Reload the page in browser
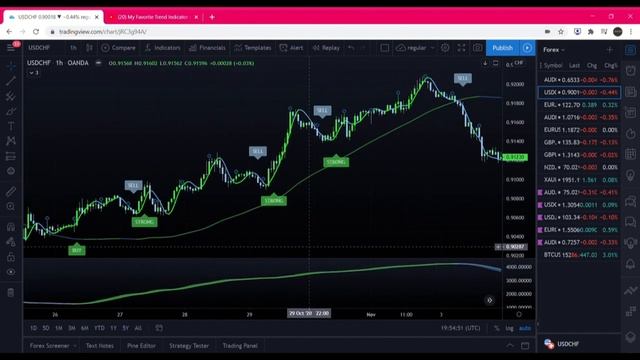The width and height of the screenshot is (640, 360). [x=36, y=31]
